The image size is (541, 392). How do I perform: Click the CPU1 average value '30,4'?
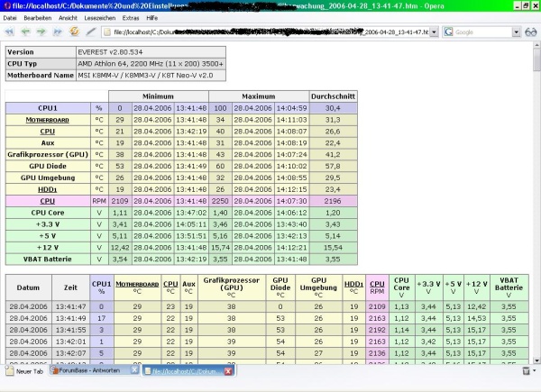click(333, 108)
